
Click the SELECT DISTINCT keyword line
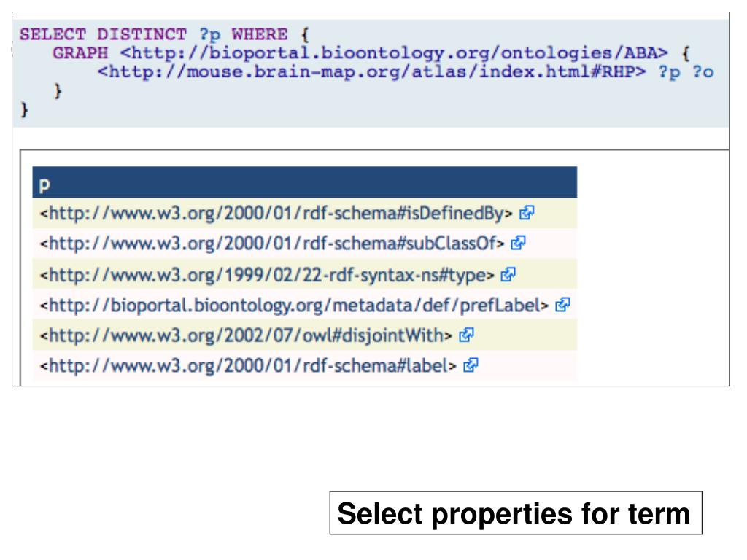[x=164, y=34]
